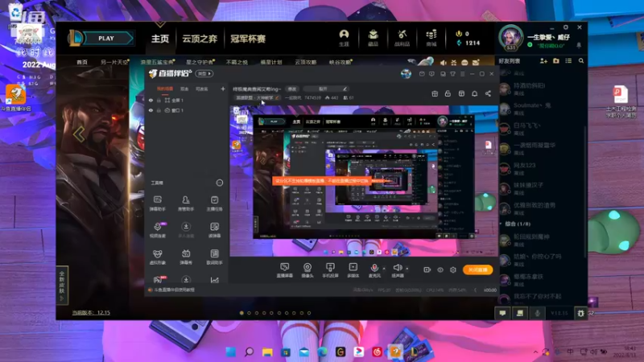The image size is (644, 362).
Task: Open the 房管助手 tool
Action: pos(186,204)
